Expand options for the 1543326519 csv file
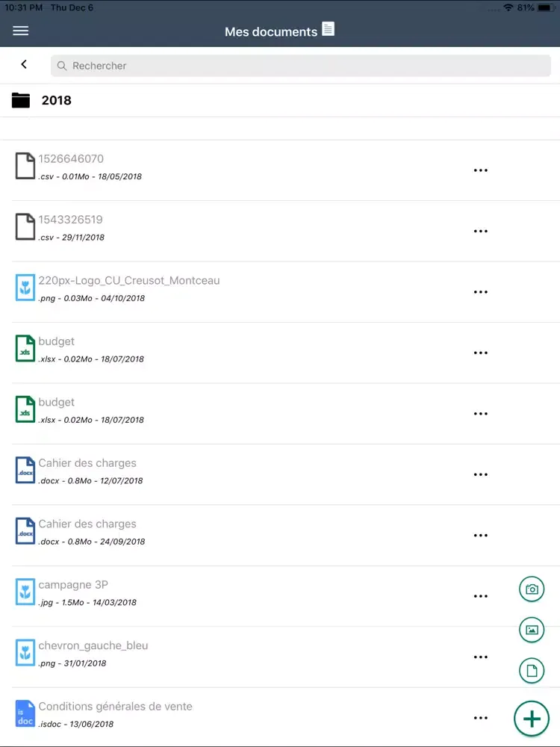The height and width of the screenshot is (747, 560). click(481, 230)
